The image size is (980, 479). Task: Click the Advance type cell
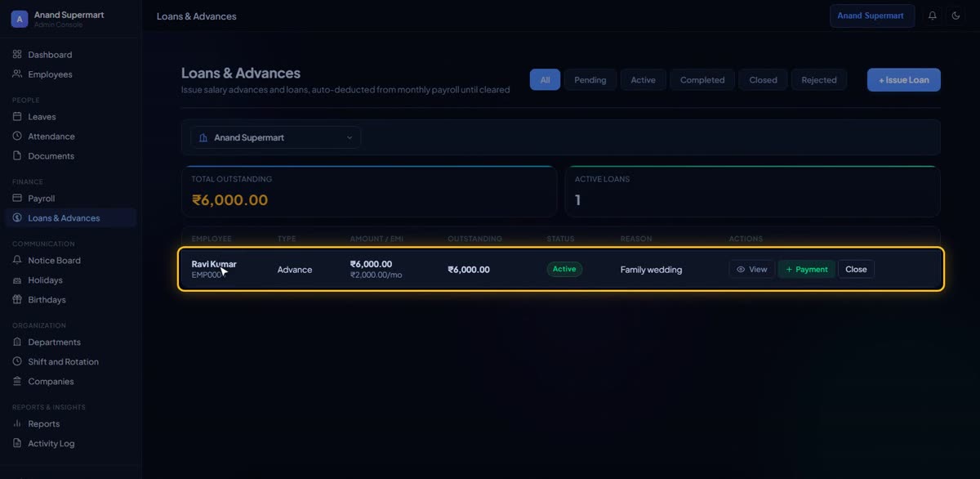(x=295, y=270)
